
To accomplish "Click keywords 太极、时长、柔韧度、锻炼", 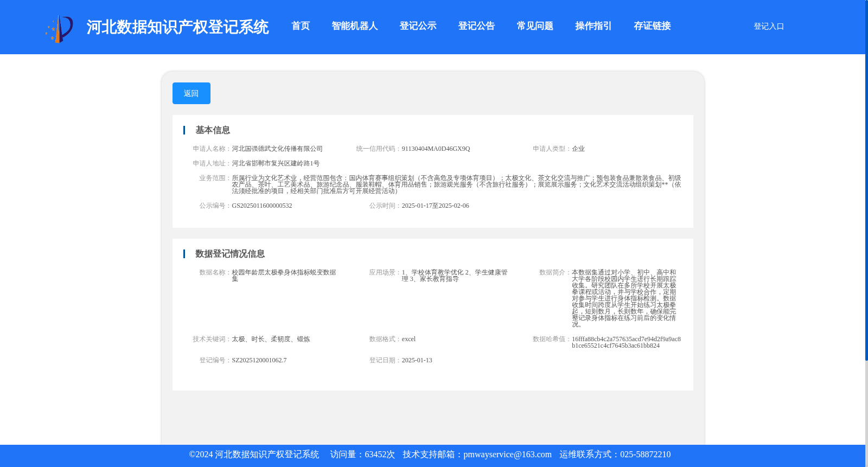I will (271, 339).
